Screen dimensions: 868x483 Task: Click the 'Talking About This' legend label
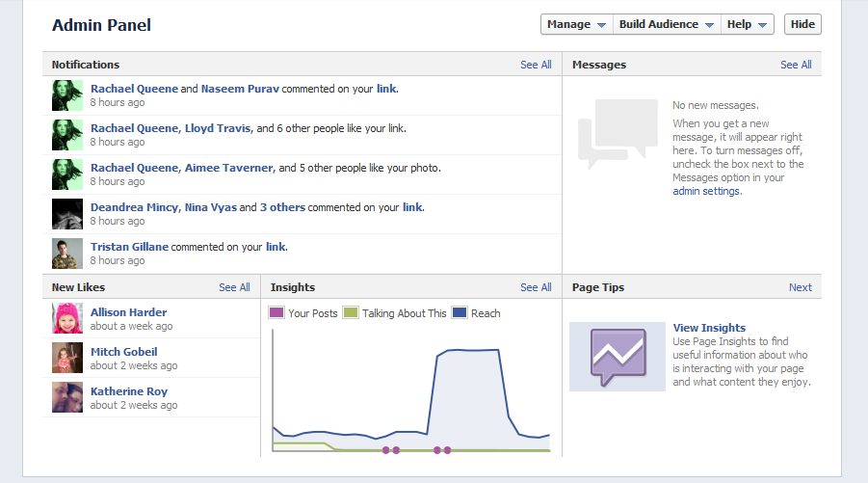404,313
